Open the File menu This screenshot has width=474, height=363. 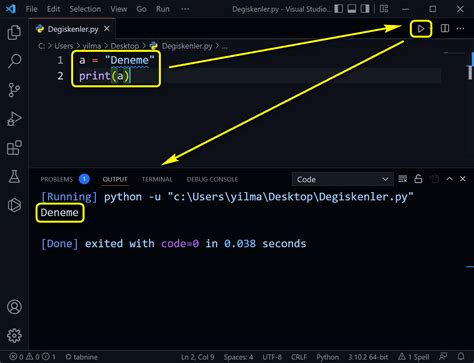31,9
